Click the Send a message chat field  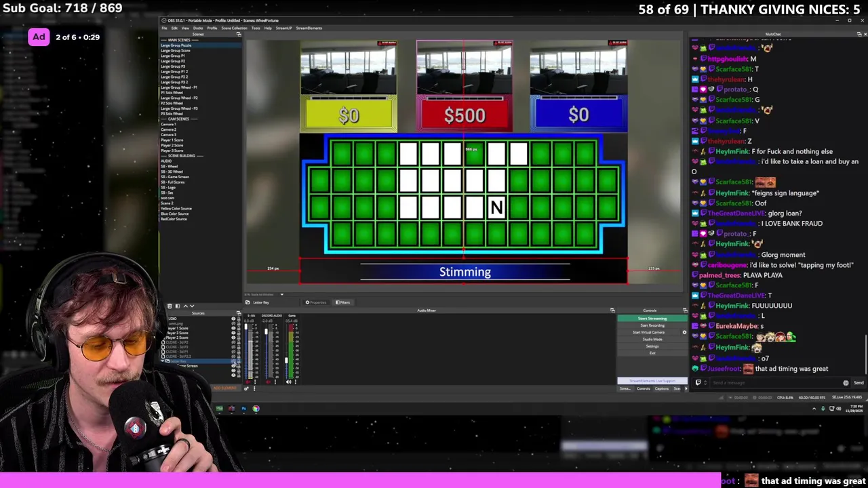tap(777, 382)
